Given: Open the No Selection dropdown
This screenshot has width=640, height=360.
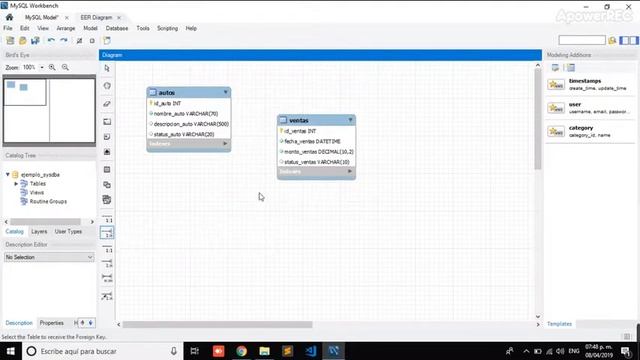Looking at the screenshot, I should [x=49, y=257].
